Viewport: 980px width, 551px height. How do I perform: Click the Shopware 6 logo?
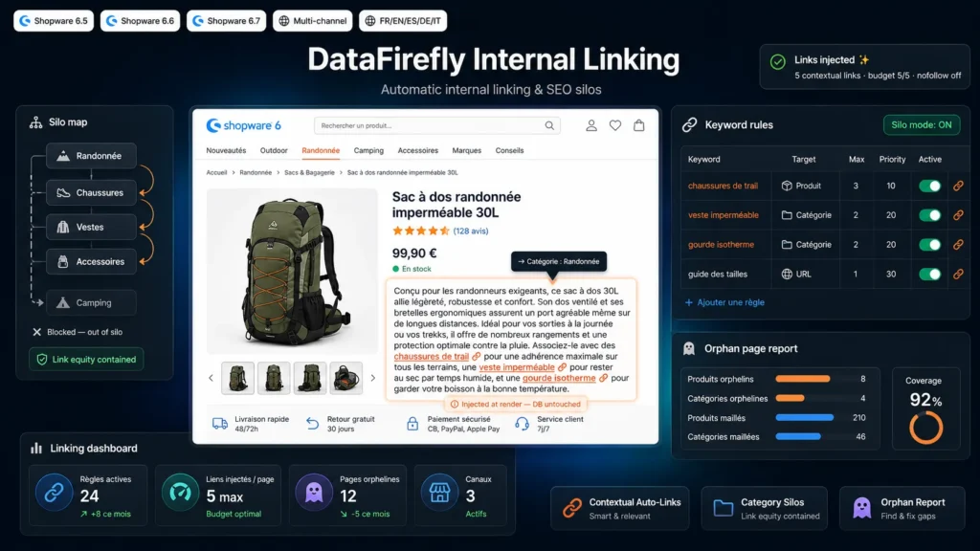244,125
